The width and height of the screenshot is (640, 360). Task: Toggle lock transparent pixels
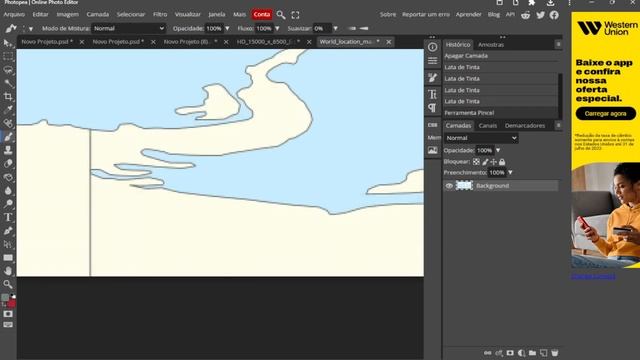click(x=476, y=162)
